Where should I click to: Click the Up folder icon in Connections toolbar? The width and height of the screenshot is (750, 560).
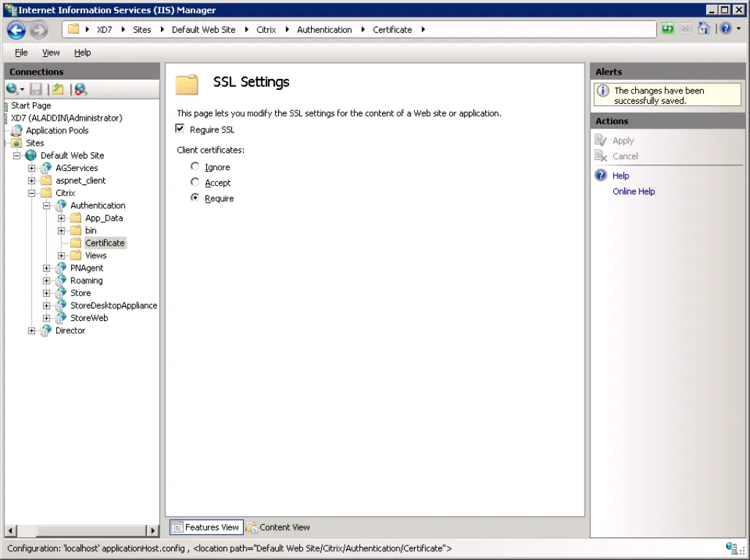[58, 89]
